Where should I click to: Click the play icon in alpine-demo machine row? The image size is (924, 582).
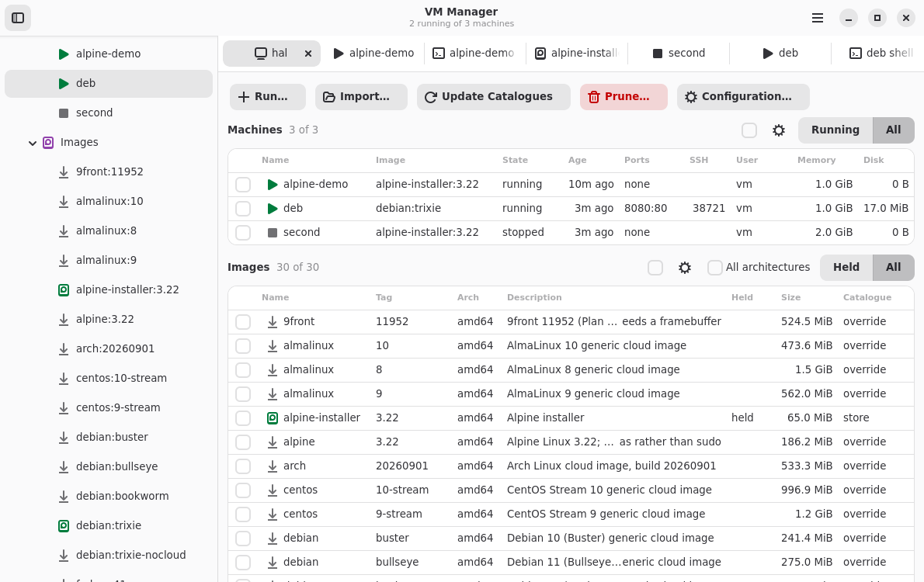[x=273, y=185]
